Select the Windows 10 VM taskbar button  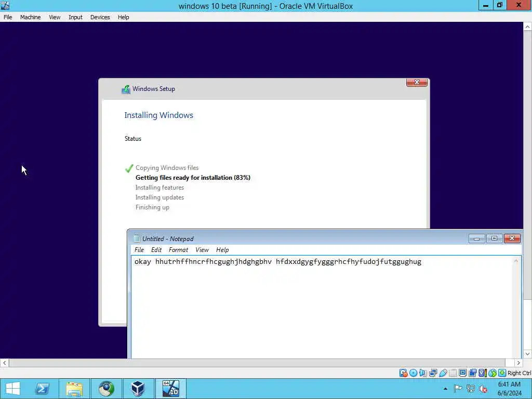(170, 389)
